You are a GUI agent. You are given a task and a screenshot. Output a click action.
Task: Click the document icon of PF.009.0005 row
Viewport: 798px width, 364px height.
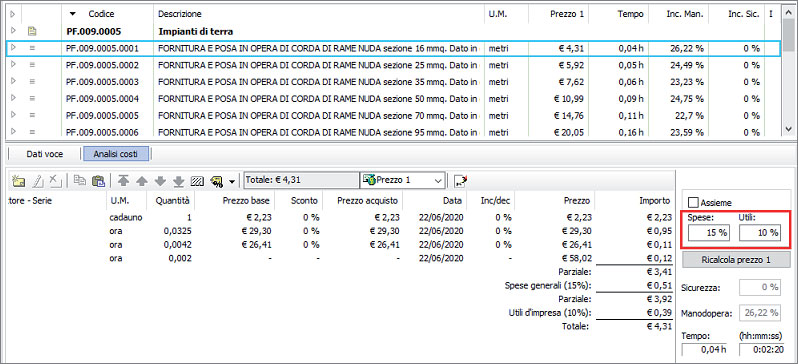32,32
